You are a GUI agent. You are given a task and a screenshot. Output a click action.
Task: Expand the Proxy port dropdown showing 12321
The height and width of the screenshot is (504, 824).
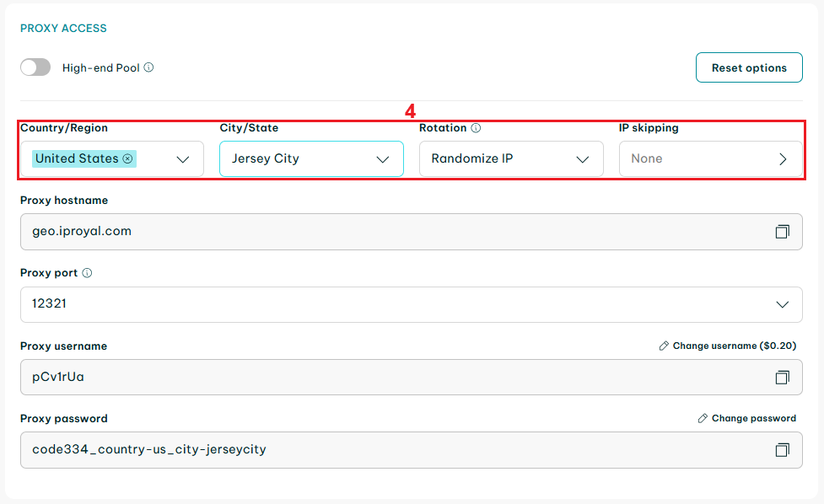point(782,304)
